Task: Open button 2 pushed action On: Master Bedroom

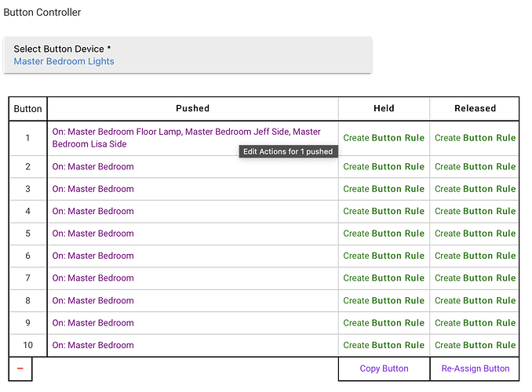Action: coord(93,167)
